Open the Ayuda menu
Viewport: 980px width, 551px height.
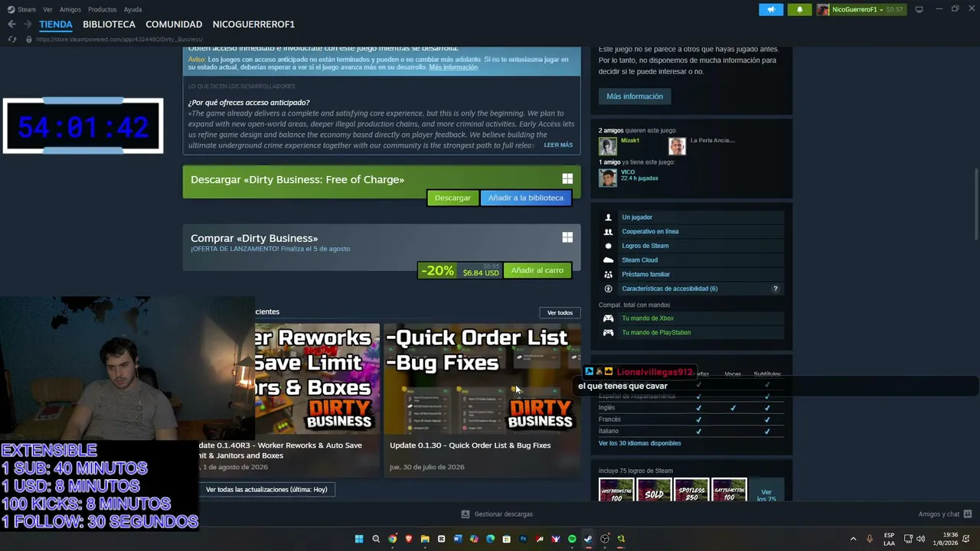click(x=132, y=9)
